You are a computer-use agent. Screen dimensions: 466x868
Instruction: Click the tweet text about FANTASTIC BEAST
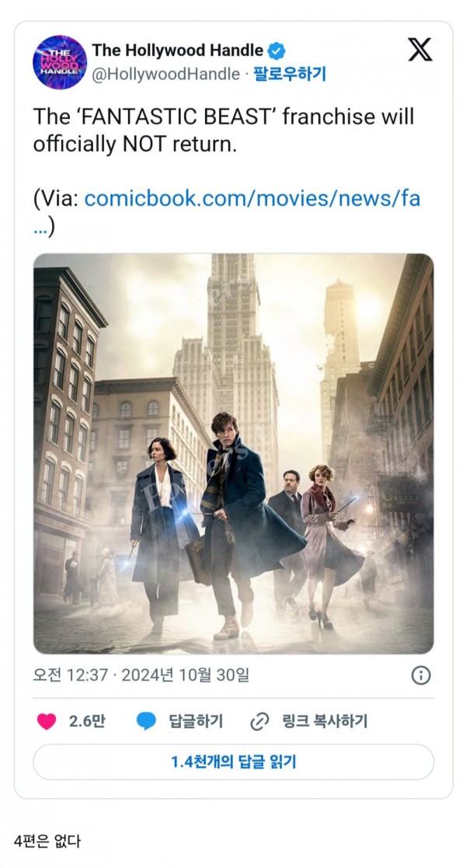(x=223, y=131)
